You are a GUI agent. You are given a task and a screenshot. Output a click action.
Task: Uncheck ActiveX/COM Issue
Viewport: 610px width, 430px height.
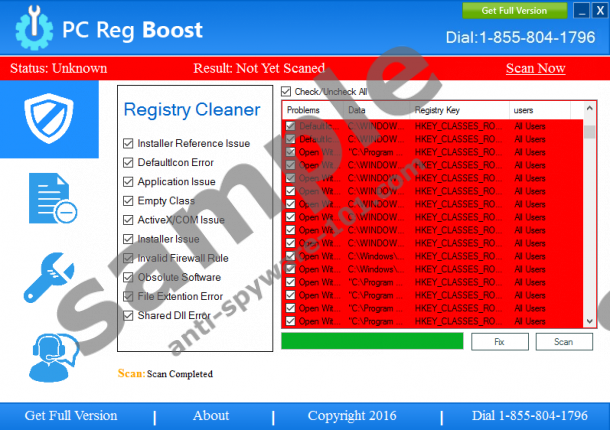click(128, 220)
